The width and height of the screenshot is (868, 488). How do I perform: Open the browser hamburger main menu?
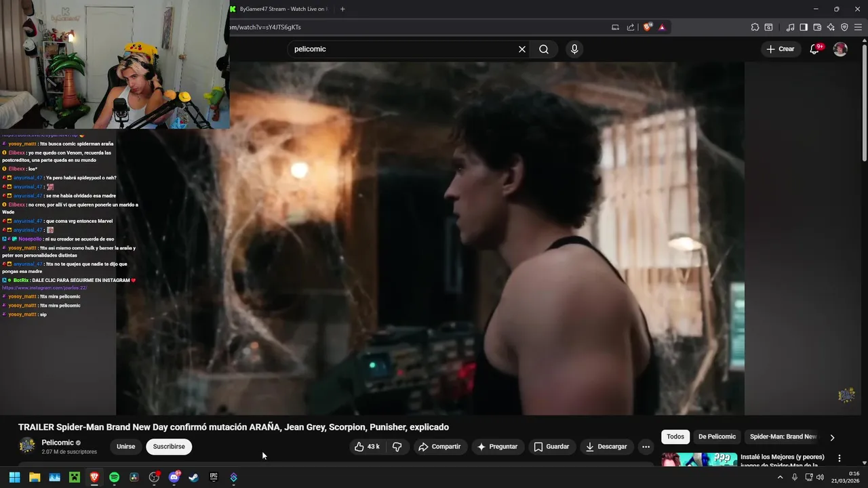click(858, 27)
